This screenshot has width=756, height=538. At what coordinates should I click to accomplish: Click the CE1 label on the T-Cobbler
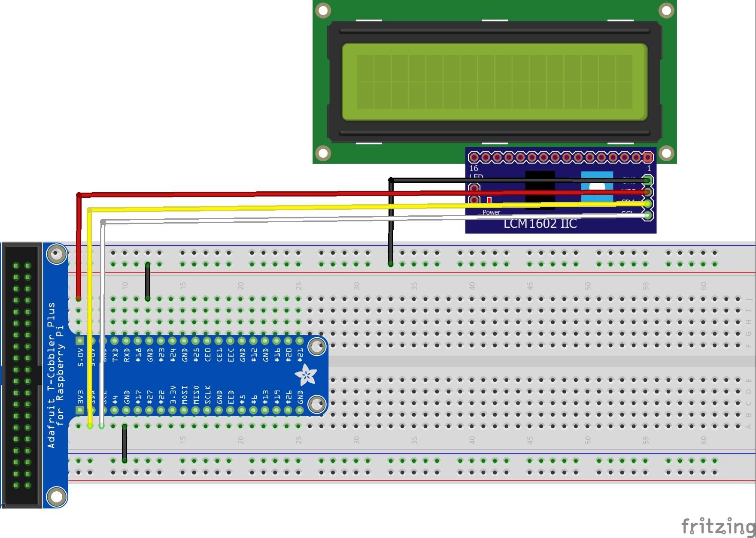point(219,355)
